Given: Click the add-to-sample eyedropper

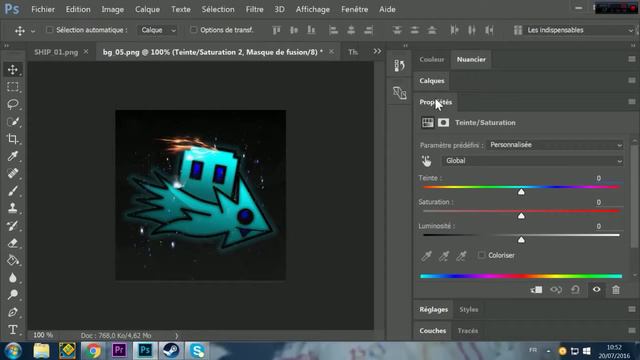Looking at the screenshot, I should [x=444, y=256].
